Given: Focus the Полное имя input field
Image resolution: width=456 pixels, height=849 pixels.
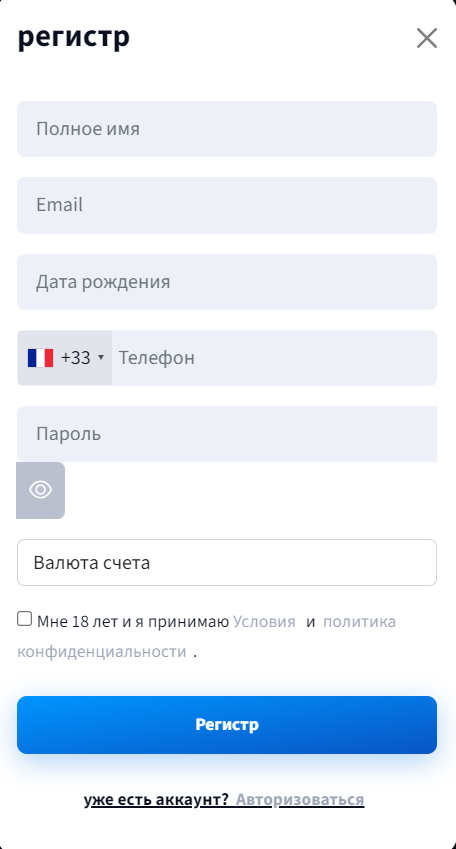Looking at the screenshot, I should click(227, 129).
